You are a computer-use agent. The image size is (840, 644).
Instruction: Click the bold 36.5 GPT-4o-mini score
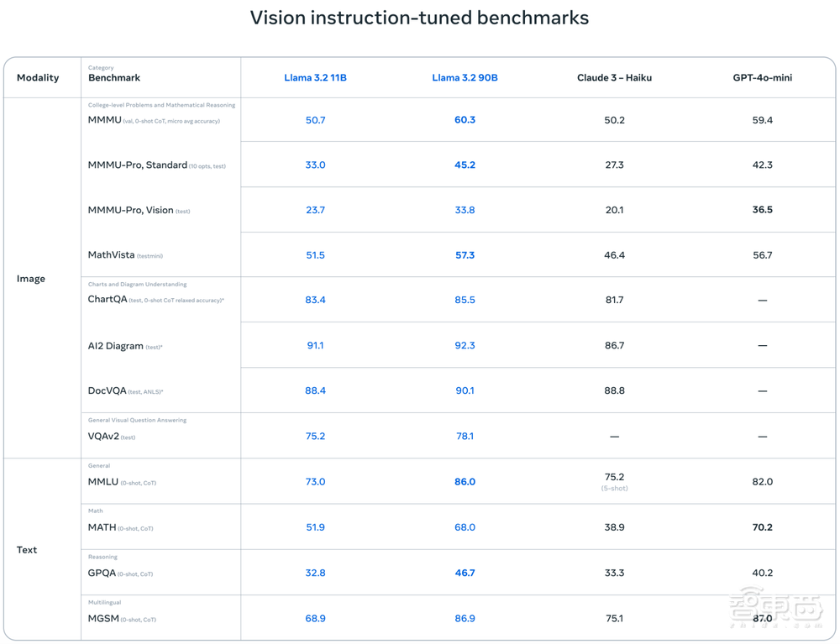pyautogui.click(x=762, y=210)
